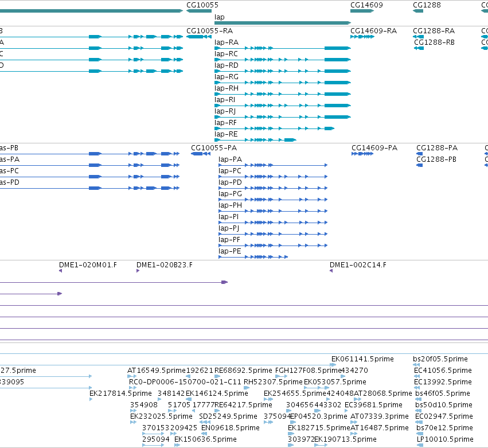Screen dimensions: 488x448
Task: Open EST EC39681.5prime
Action: (373, 405)
